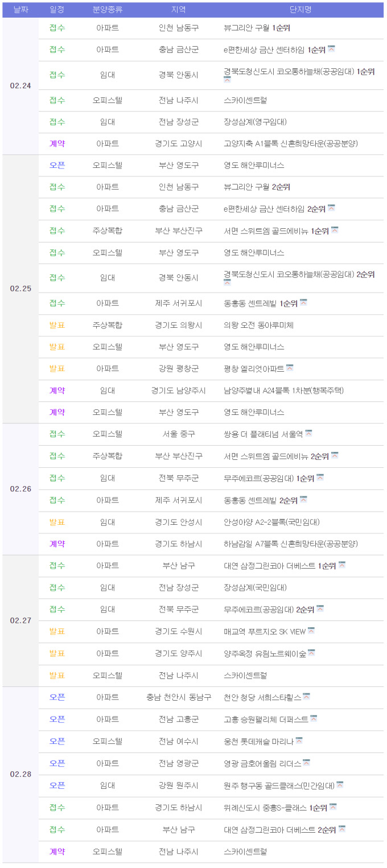The width and height of the screenshot is (387, 868).
Task: Open the 안성아양 A2-2블록(국민임대) listing
Action: click(272, 522)
